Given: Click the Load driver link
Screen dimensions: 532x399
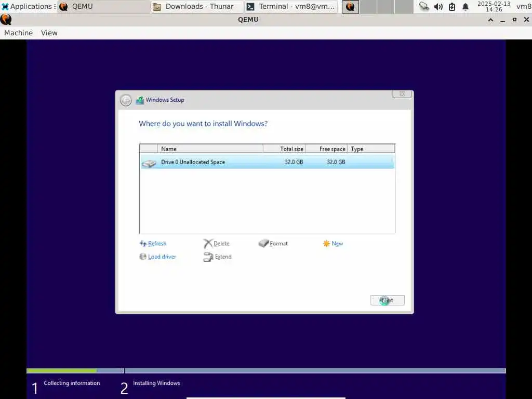Looking at the screenshot, I should point(162,257).
